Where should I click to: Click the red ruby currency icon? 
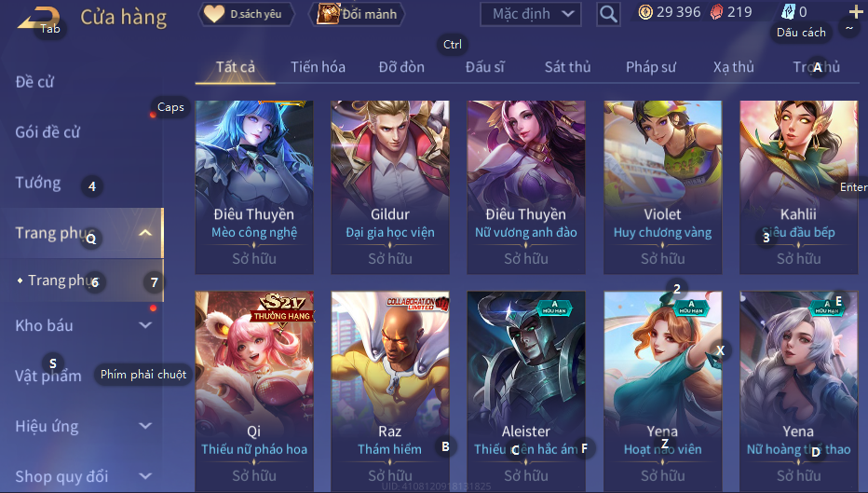pos(716,12)
